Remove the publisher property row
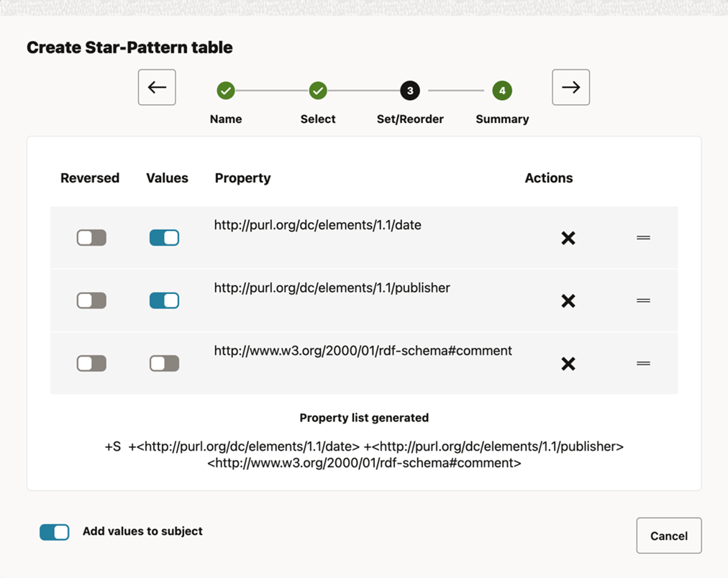Image resolution: width=728 pixels, height=578 pixels. (x=568, y=301)
